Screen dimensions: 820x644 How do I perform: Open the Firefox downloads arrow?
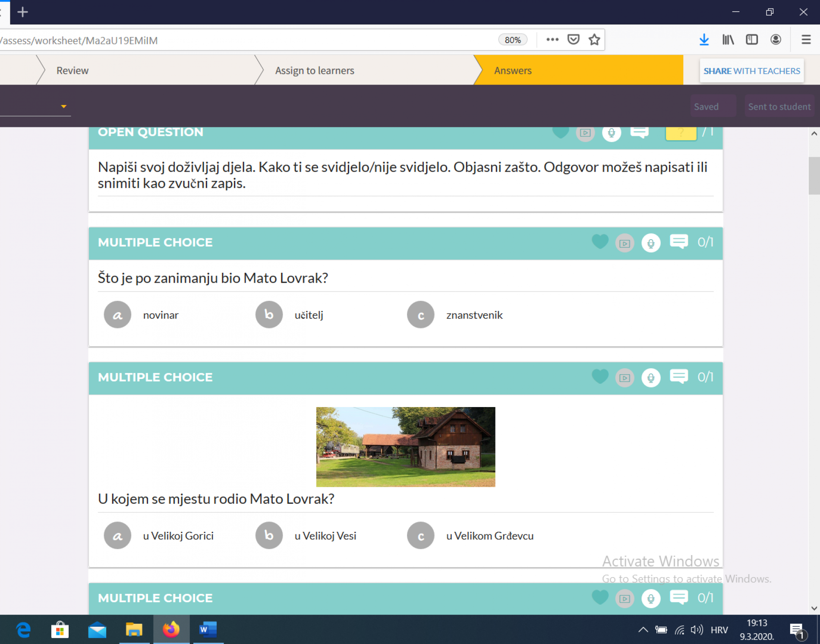(704, 40)
